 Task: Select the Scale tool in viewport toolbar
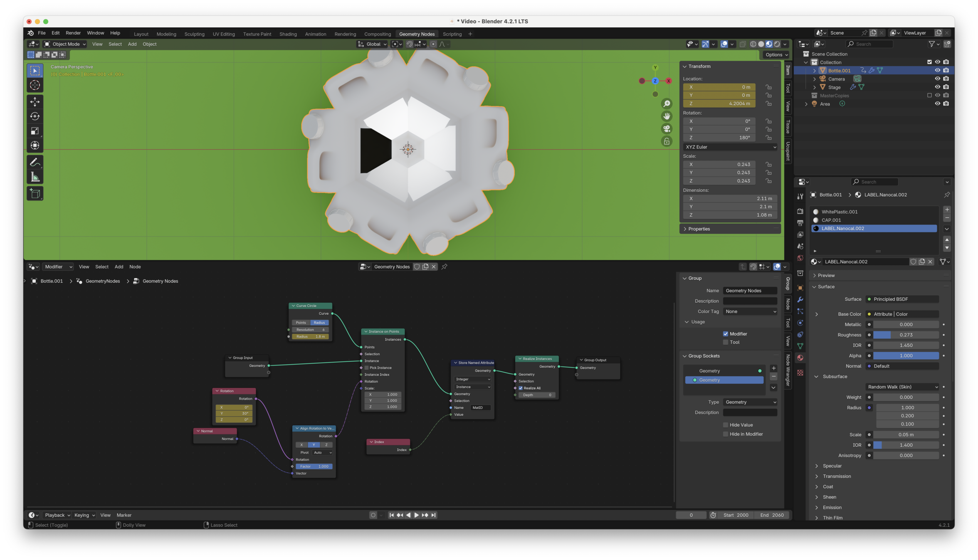(35, 131)
